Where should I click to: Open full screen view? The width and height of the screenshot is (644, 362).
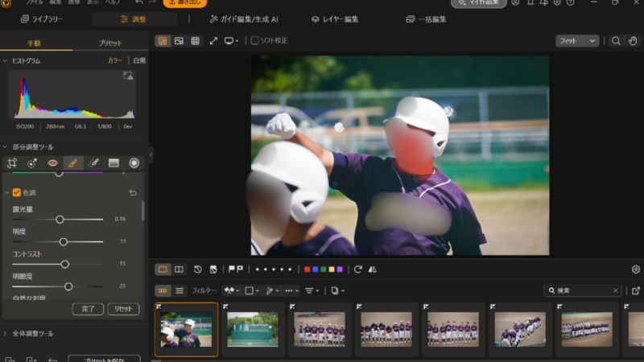[x=213, y=41]
